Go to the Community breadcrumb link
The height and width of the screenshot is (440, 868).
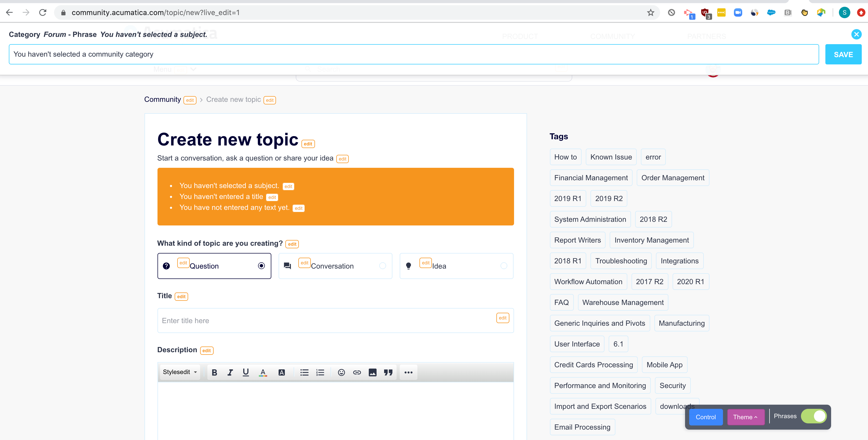(x=162, y=99)
